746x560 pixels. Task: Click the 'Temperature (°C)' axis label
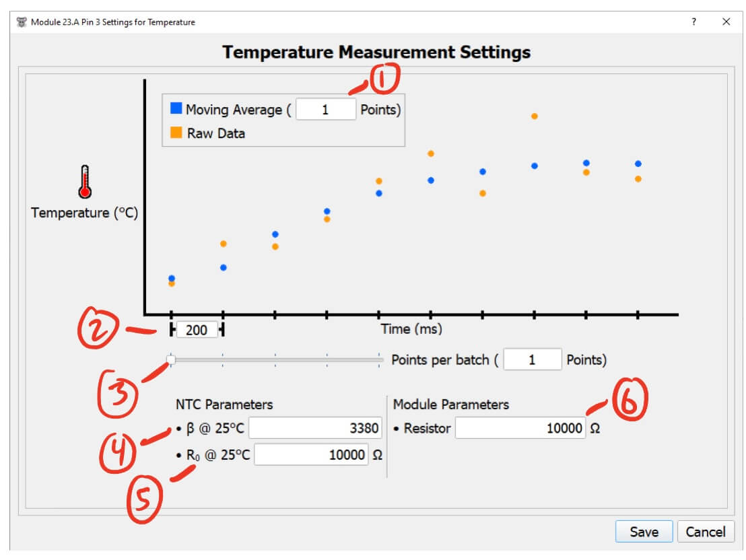(x=84, y=213)
